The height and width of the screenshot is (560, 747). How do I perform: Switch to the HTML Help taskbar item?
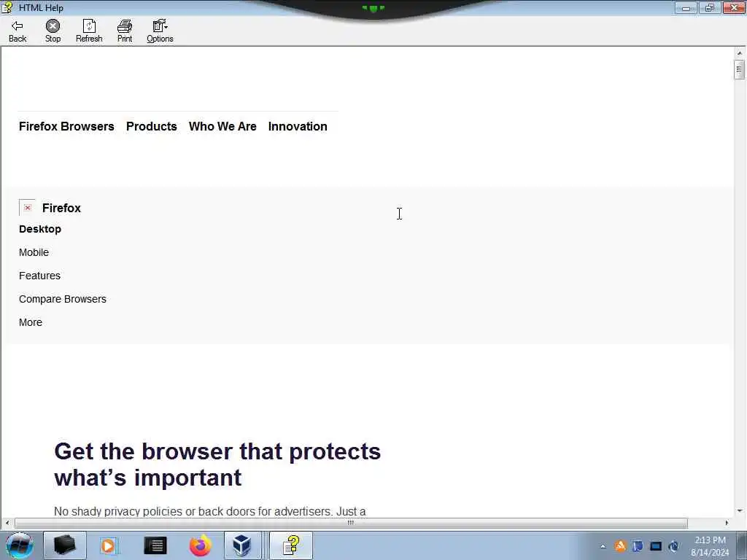click(291, 545)
